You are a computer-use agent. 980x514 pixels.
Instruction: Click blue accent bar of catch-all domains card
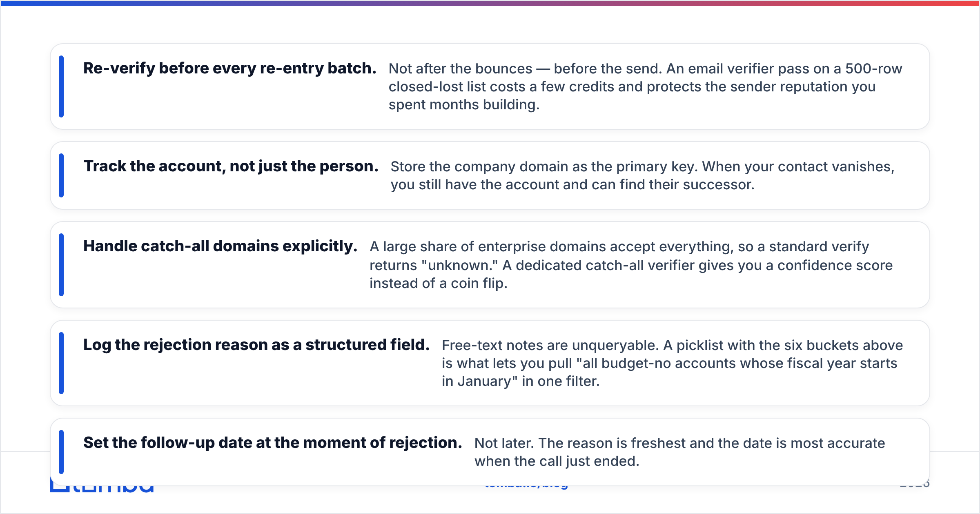(61, 265)
